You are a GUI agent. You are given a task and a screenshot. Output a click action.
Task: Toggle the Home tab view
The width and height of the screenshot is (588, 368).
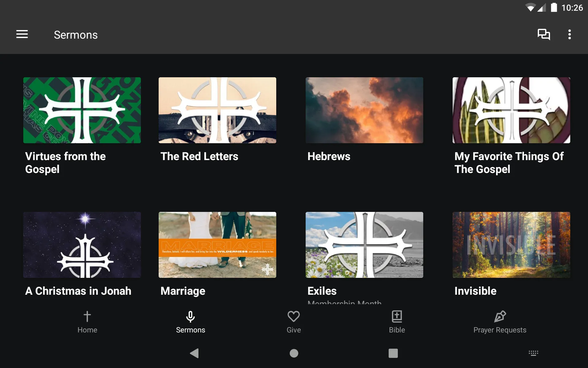87,322
